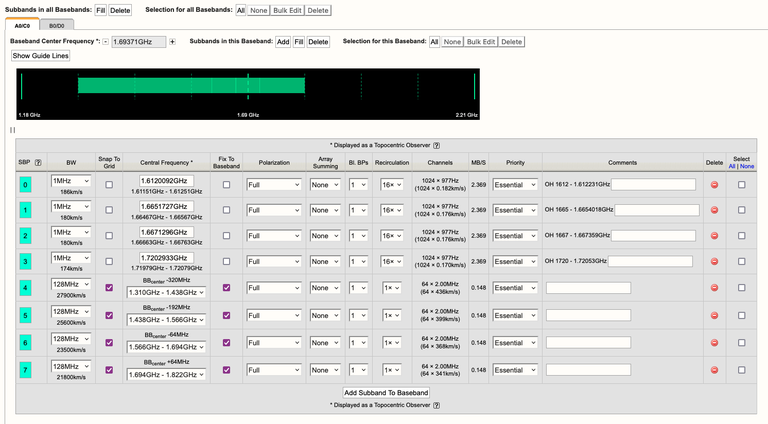Viewport: 768px width, 424px height.
Task: Open 1× Recirculation dropdown for subband 7
Action: (392, 370)
